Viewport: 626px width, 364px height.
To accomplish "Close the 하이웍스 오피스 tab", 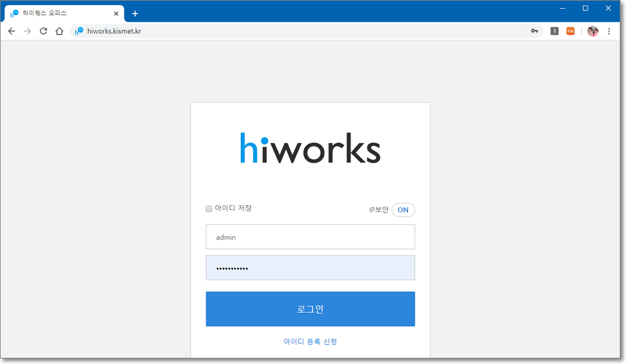I will [x=116, y=14].
